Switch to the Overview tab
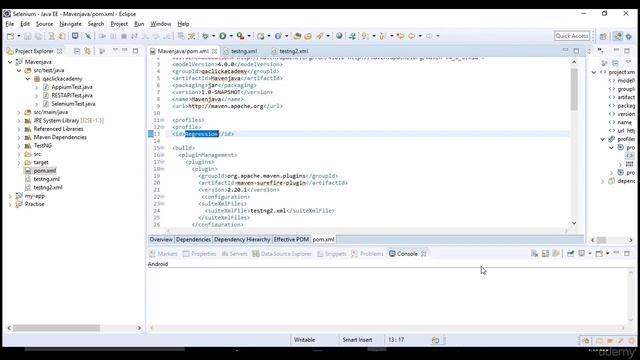The image size is (640, 360). coord(161,240)
